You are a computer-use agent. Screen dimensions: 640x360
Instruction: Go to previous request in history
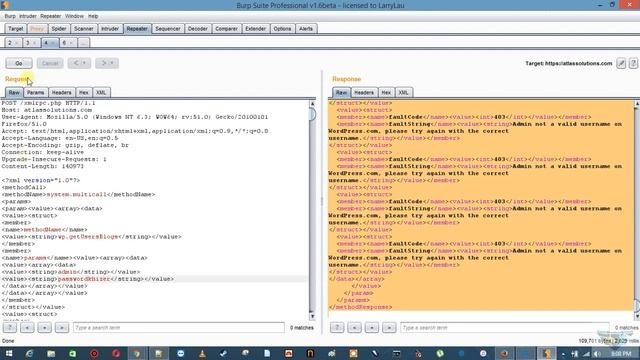coord(76,63)
